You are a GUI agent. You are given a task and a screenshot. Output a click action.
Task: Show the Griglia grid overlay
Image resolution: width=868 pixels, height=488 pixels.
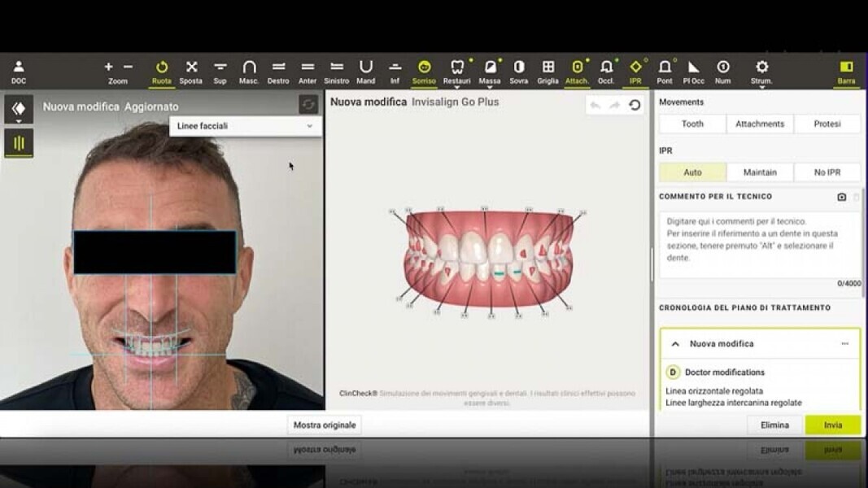[548, 71]
